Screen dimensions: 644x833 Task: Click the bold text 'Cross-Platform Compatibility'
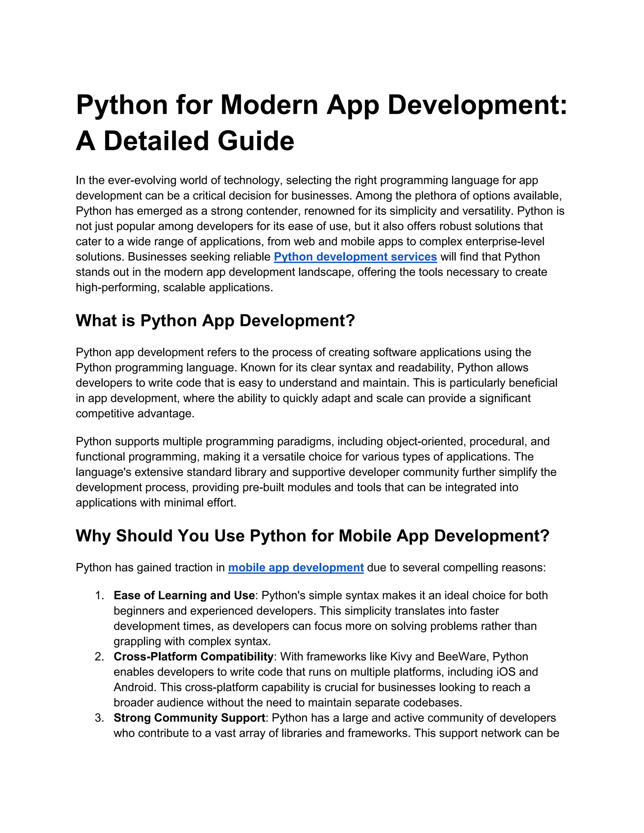pos(193,656)
